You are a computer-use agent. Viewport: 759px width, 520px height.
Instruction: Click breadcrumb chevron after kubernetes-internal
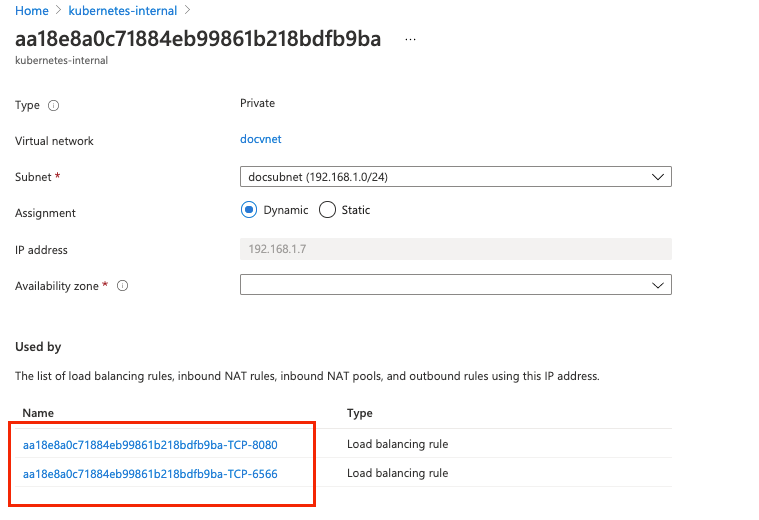tap(188, 10)
